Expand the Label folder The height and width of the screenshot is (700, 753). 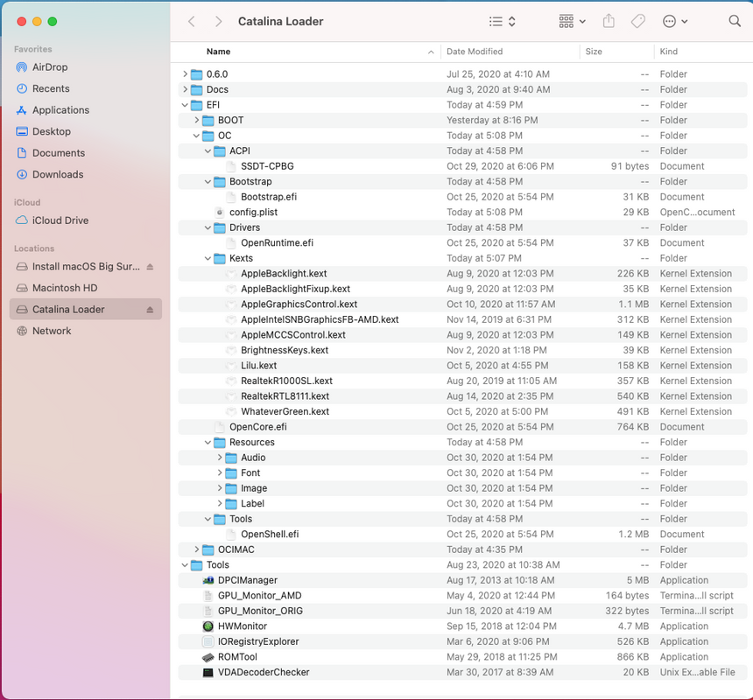[x=220, y=503]
